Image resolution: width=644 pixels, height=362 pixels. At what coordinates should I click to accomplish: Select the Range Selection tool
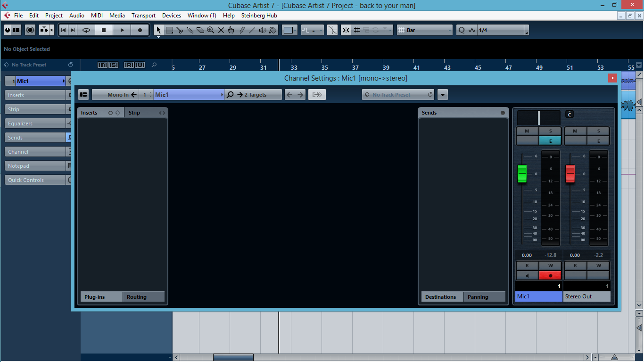(169, 30)
